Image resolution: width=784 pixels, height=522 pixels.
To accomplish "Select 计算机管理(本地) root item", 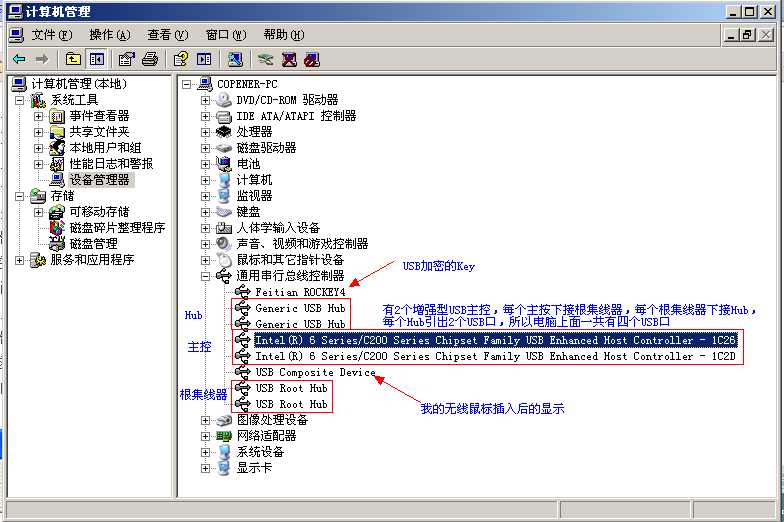I will point(79,84).
